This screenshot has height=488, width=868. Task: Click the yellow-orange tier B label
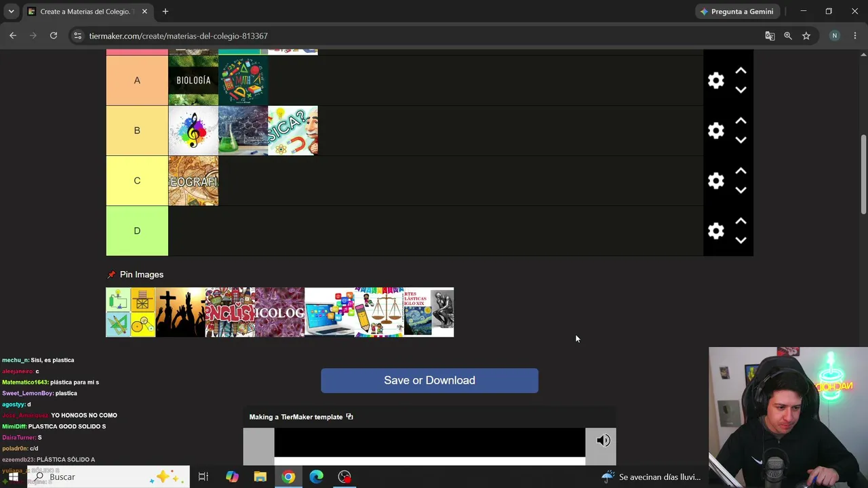click(137, 131)
